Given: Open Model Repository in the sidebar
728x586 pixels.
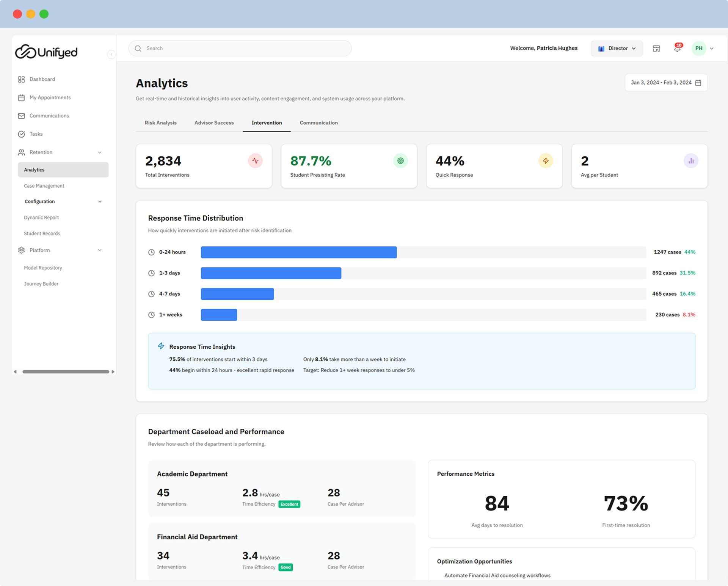Looking at the screenshot, I should [x=43, y=268].
